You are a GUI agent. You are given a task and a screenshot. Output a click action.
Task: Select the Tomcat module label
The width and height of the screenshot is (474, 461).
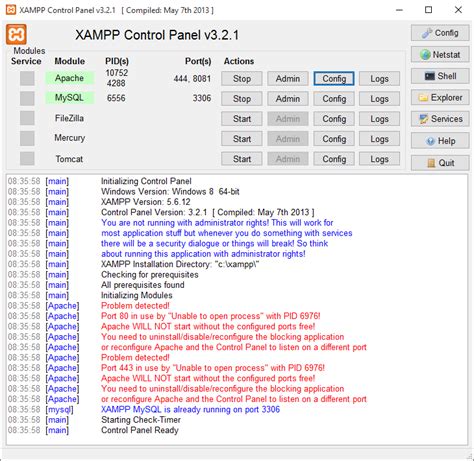pos(69,159)
